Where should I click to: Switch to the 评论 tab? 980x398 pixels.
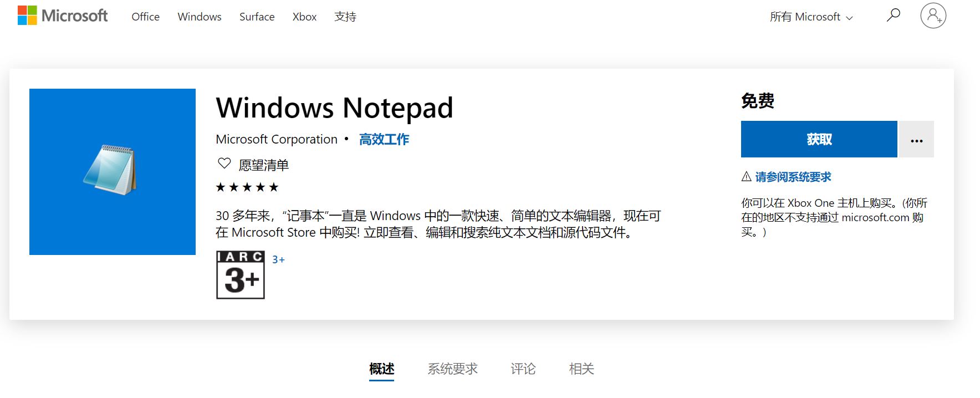click(x=523, y=369)
